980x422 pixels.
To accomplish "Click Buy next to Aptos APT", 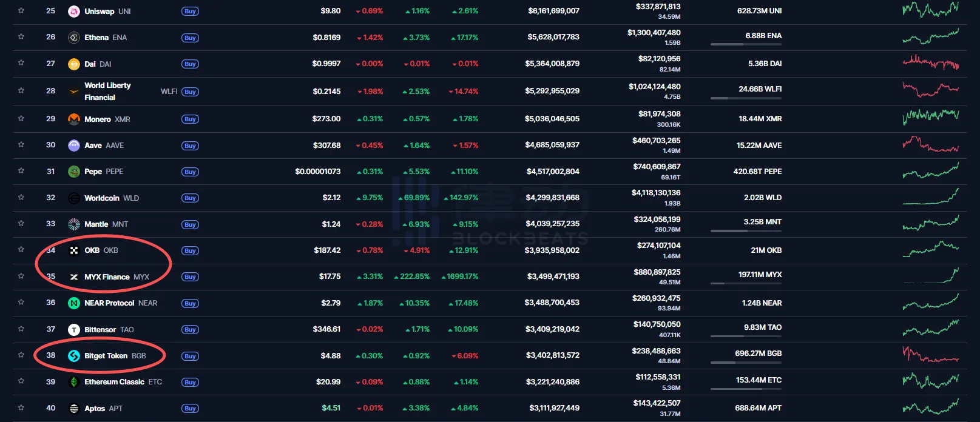I will pyautogui.click(x=190, y=407).
